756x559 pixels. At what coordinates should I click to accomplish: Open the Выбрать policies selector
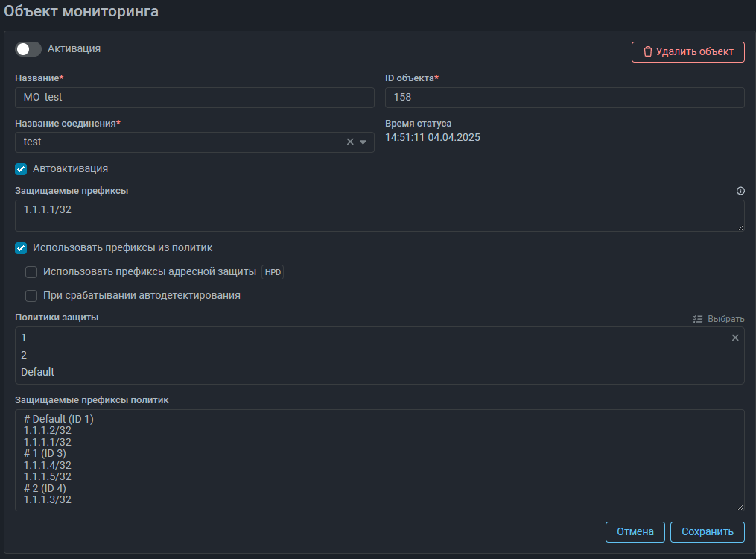tap(718, 319)
